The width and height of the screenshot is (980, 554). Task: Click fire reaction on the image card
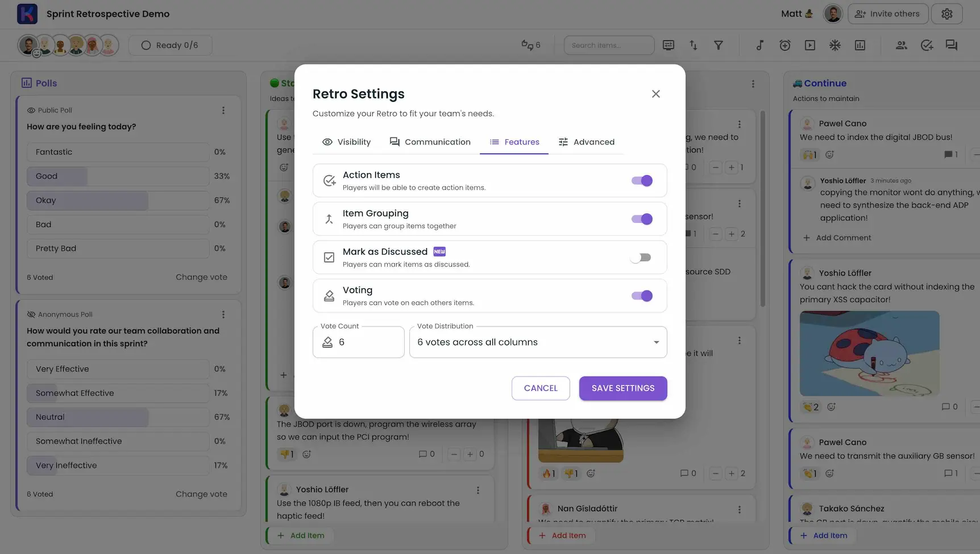[x=548, y=473]
